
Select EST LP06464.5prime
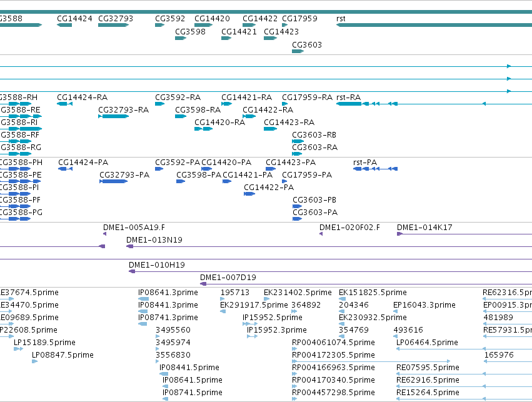(x=427, y=343)
